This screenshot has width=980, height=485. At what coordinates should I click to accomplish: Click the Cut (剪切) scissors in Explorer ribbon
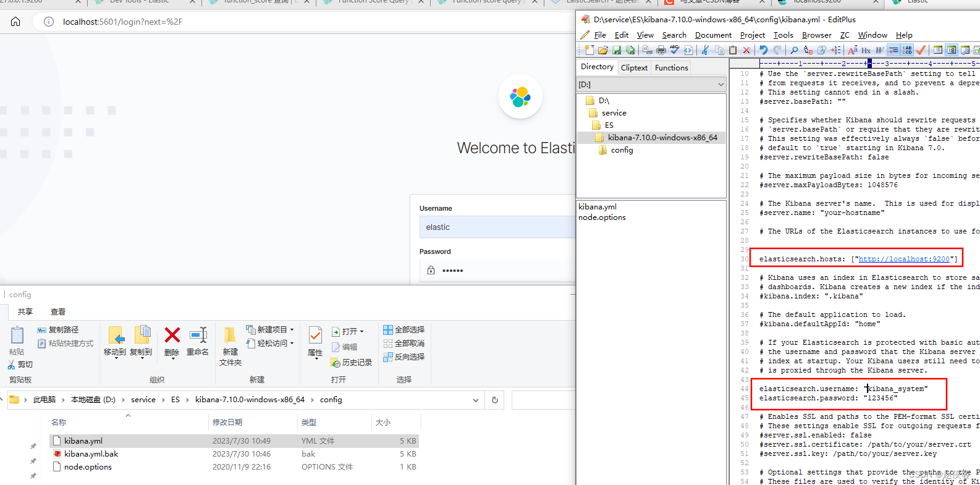20,365
